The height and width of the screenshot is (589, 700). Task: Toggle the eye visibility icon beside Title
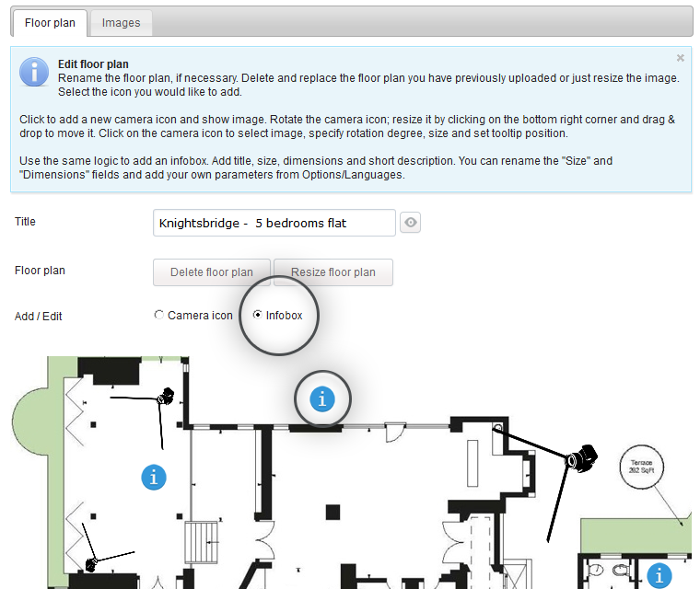[410, 222]
